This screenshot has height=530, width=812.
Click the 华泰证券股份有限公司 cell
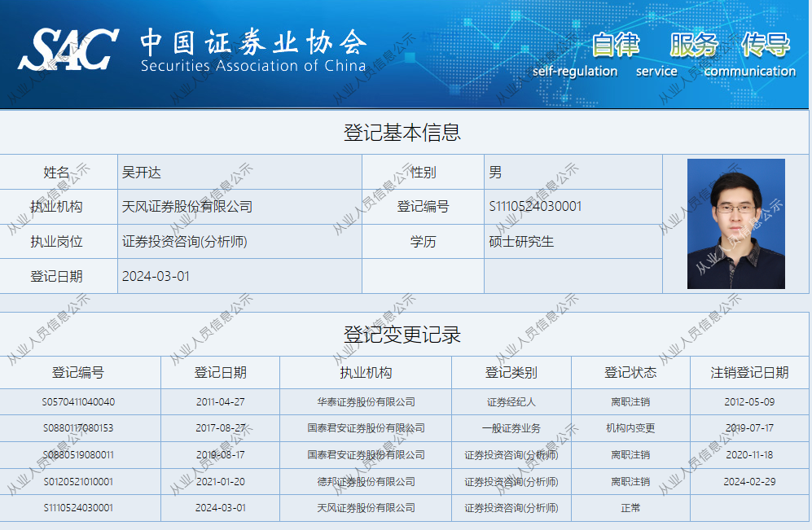[366, 402]
